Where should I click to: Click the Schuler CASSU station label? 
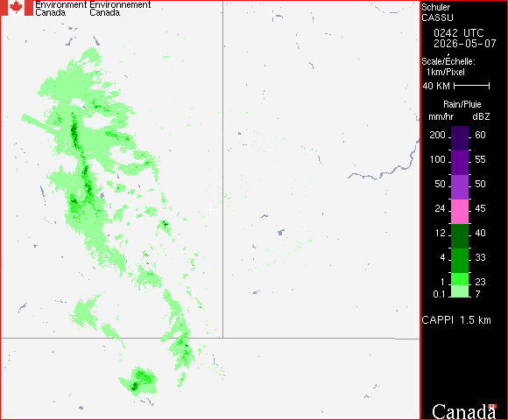click(437, 12)
